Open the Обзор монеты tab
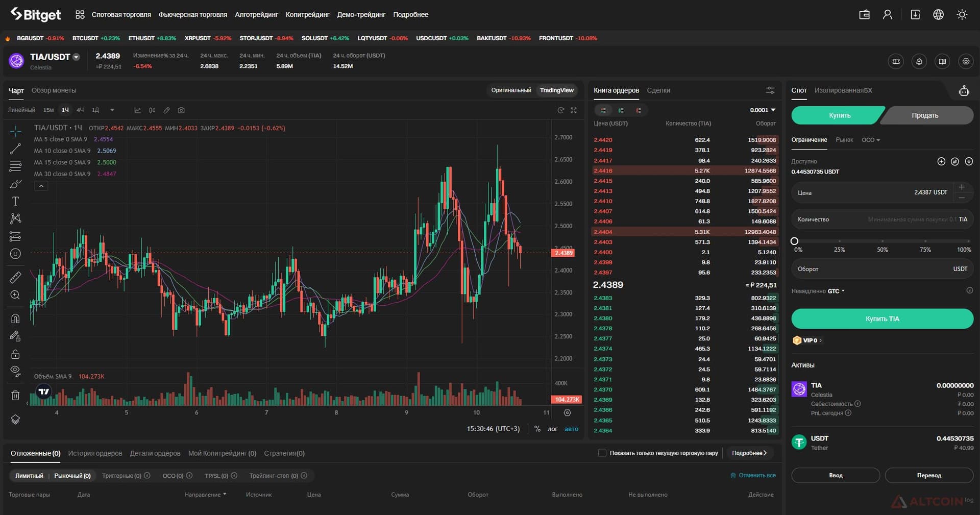This screenshot has width=980, height=515. [x=54, y=90]
